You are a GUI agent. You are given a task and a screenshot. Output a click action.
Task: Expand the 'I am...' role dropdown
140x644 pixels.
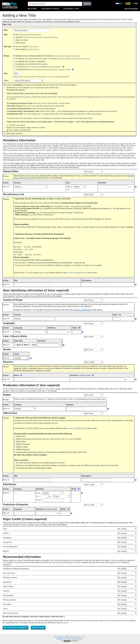click(x=28, y=81)
